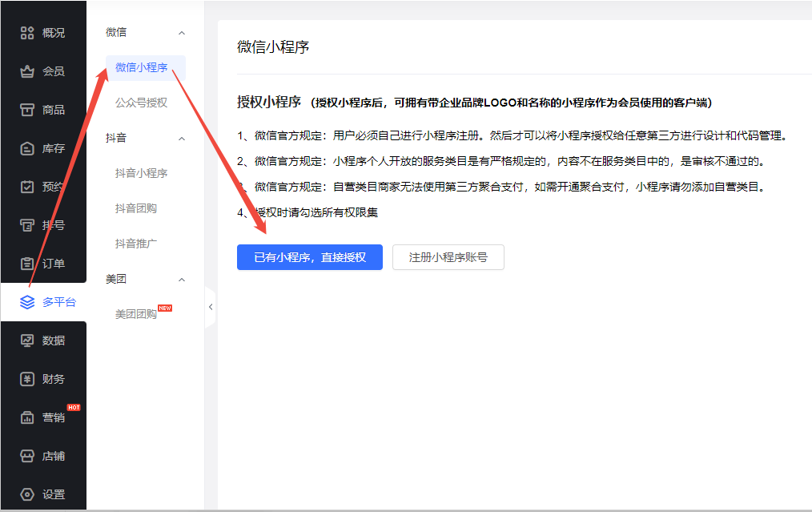Click the 抖音 group header
This screenshot has width=812, height=512.
point(116,138)
